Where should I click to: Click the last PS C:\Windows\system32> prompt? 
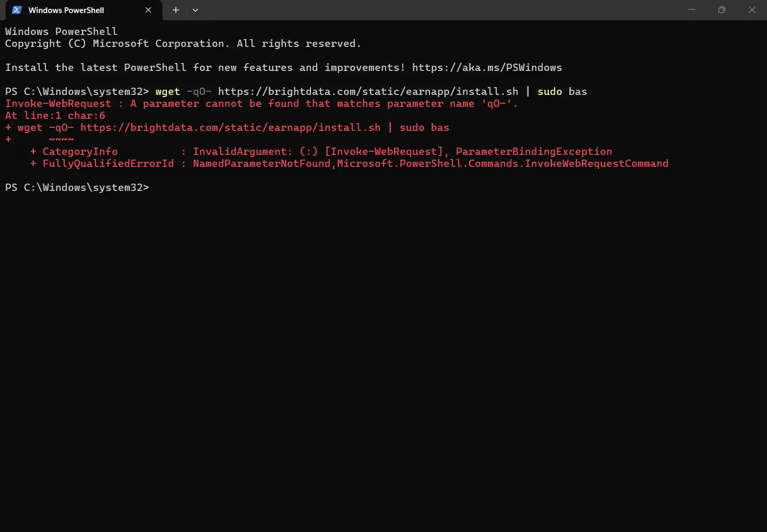tap(77, 188)
